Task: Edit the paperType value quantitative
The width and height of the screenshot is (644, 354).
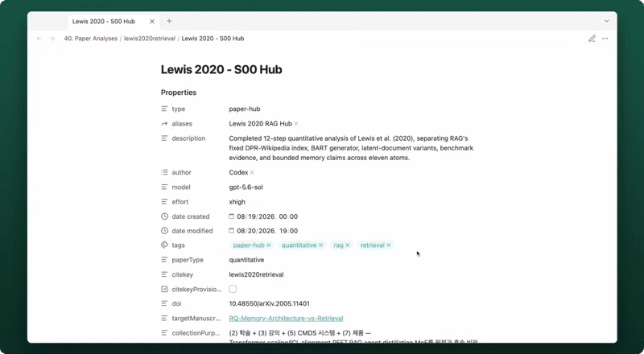Action: click(246, 260)
